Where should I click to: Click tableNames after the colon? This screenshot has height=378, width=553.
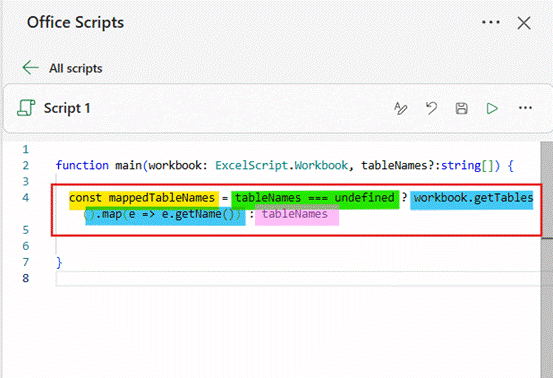(296, 214)
